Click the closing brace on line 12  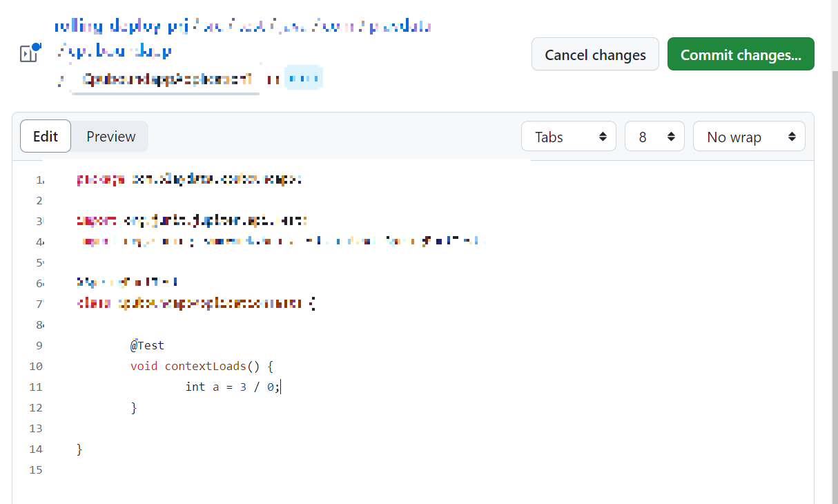pyautogui.click(x=134, y=407)
